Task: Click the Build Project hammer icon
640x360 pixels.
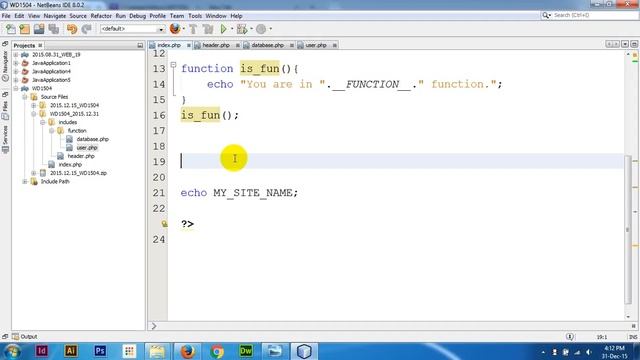Action: tap(193, 29)
